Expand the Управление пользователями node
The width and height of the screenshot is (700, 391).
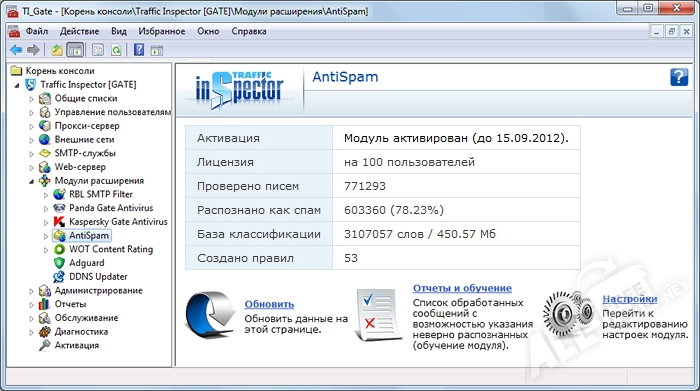pos(31,113)
